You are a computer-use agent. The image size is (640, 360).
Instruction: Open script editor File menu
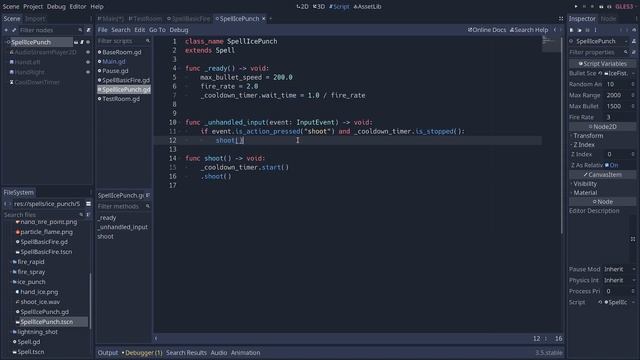click(102, 30)
